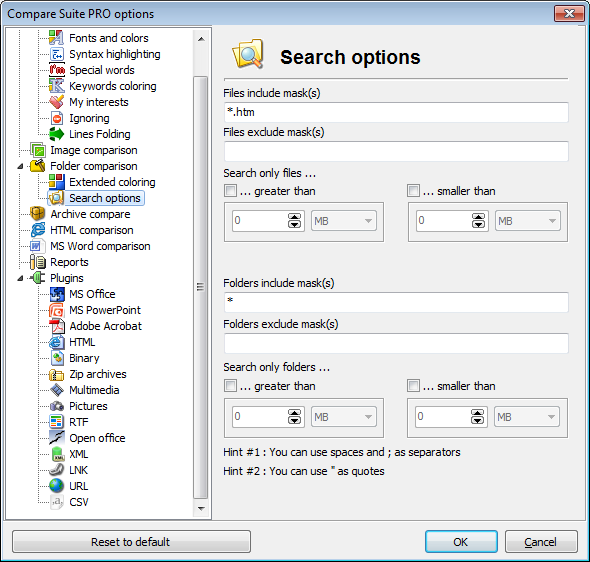Screen dimensions: 590x562
Task: Click folders greater than size spinner arrows
Action: coord(294,416)
